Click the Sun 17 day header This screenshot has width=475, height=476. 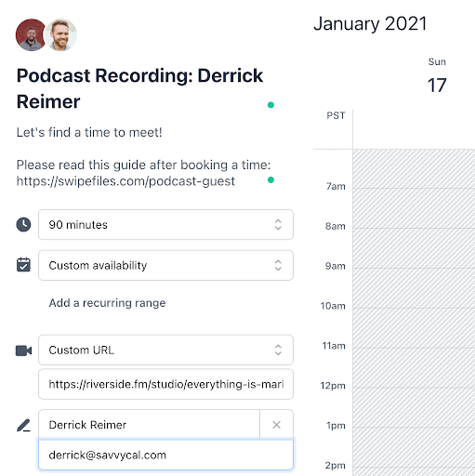[437, 76]
